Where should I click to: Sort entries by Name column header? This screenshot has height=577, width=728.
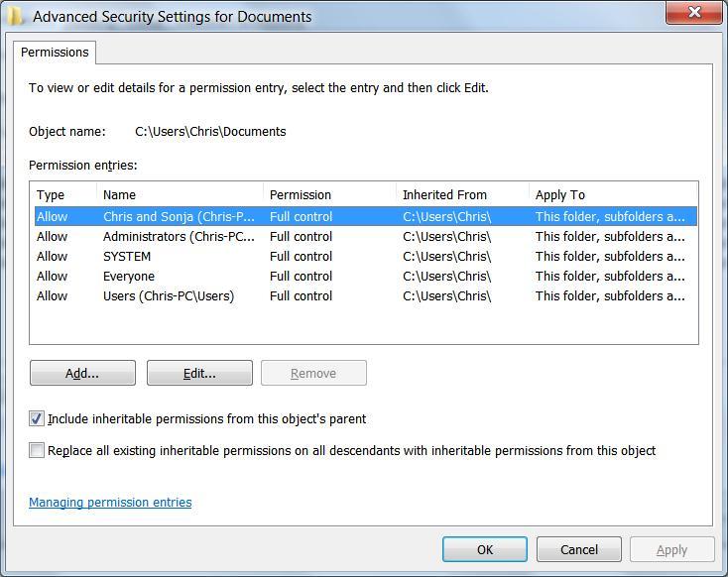click(x=179, y=194)
